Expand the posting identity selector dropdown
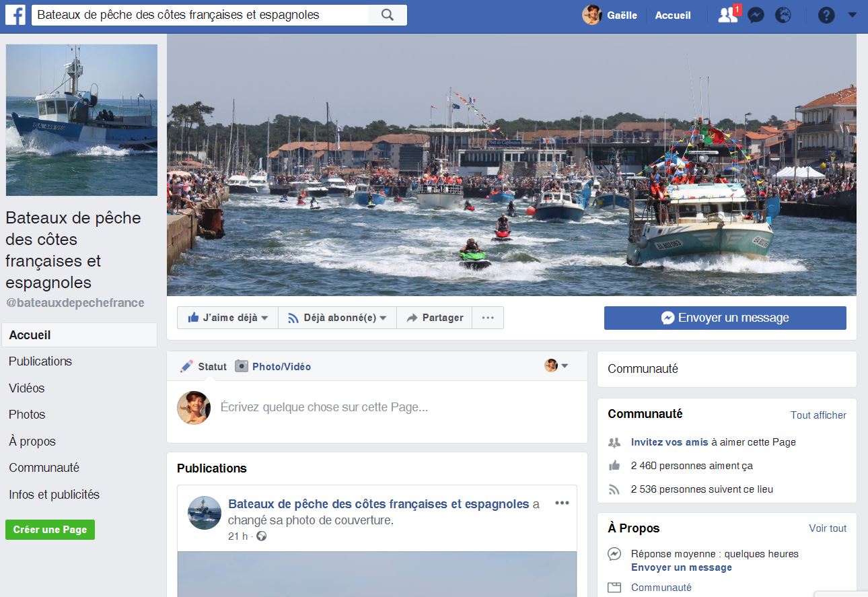 556,365
